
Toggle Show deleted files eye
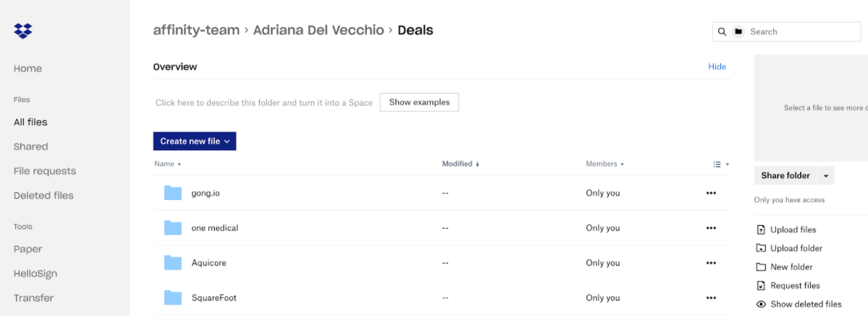tap(761, 304)
